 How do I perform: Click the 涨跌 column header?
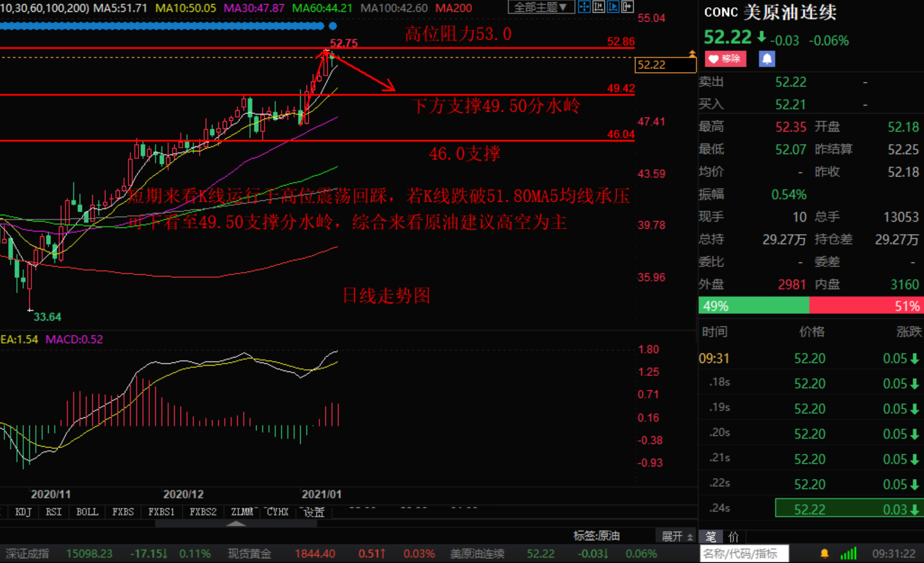908,332
